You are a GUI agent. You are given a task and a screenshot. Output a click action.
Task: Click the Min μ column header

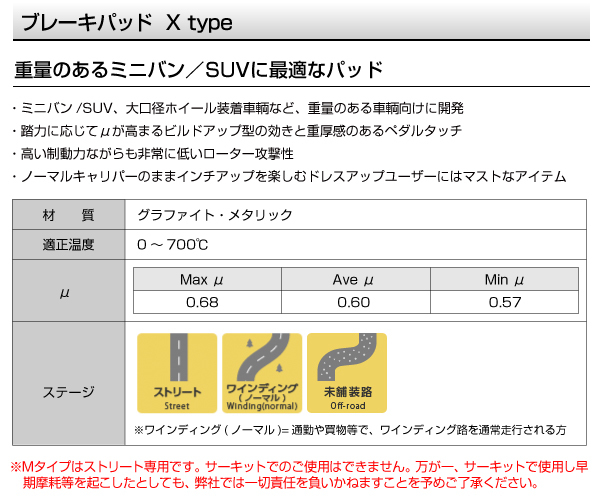[504, 279]
